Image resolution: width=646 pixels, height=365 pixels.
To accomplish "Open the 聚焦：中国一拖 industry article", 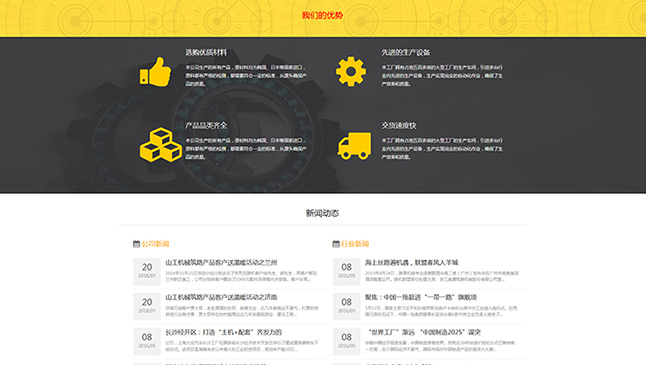I will 421,297.
